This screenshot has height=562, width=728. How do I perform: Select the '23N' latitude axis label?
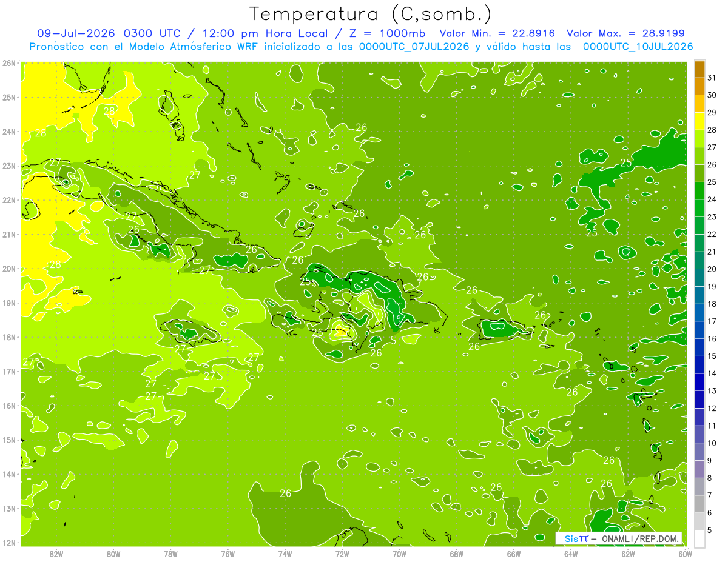(9, 166)
